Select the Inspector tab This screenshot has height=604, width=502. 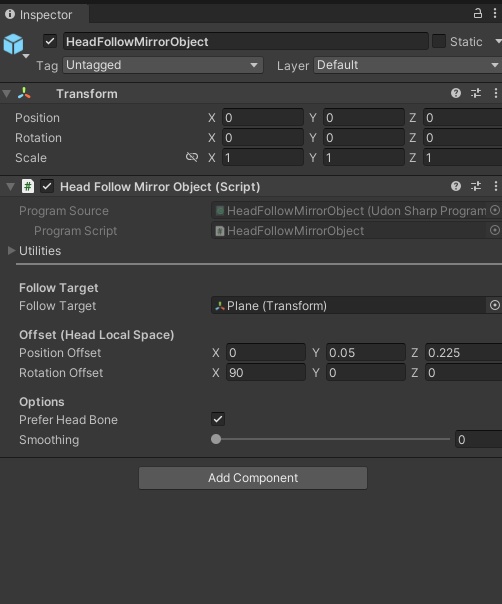point(44,15)
